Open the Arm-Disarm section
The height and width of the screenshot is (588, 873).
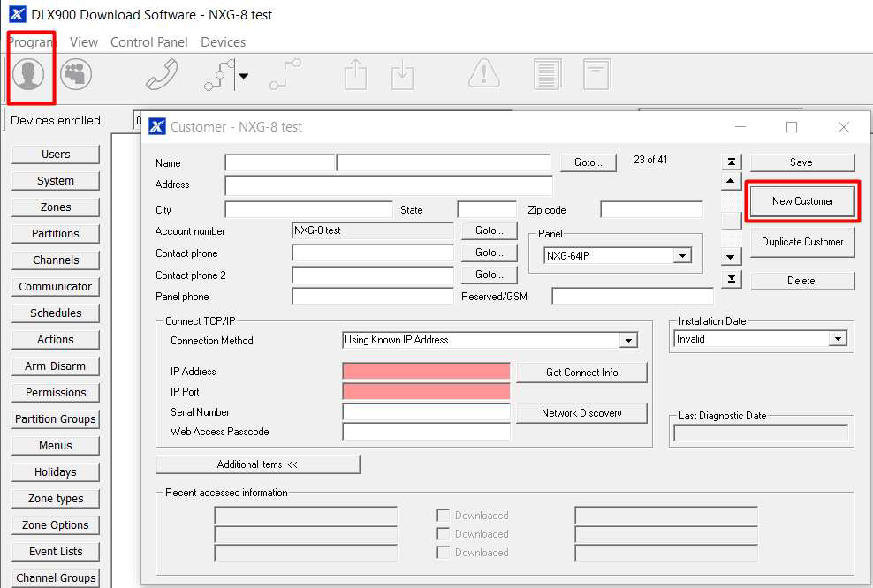(56, 366)
